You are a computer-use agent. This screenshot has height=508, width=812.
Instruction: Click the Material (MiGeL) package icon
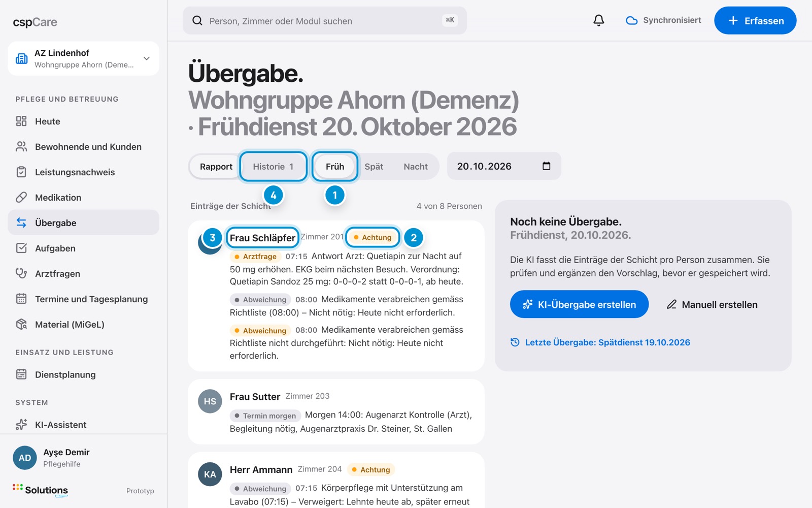(x=21, y=324)
